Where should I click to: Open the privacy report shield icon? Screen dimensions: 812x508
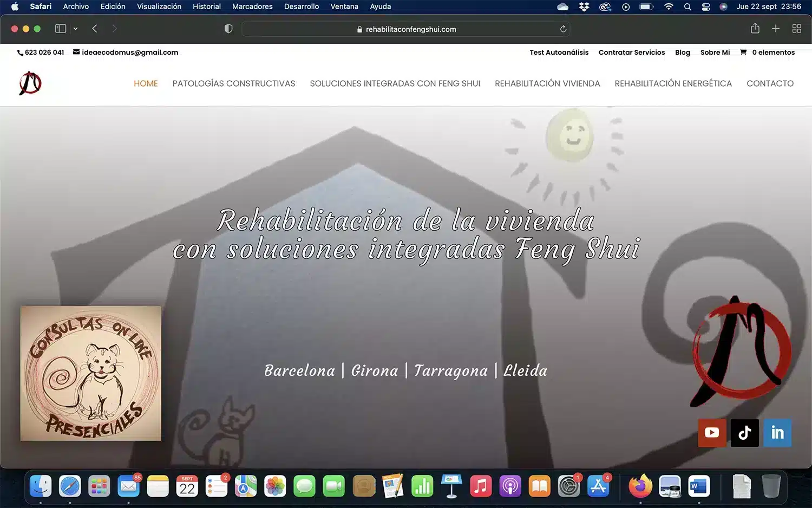pyautogui.click(x=228, y=29)
